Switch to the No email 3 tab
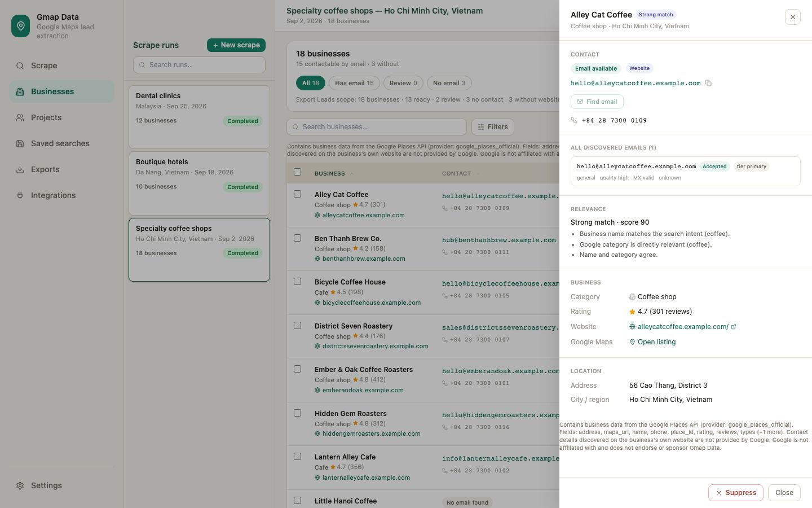 (x=449, y=83)
